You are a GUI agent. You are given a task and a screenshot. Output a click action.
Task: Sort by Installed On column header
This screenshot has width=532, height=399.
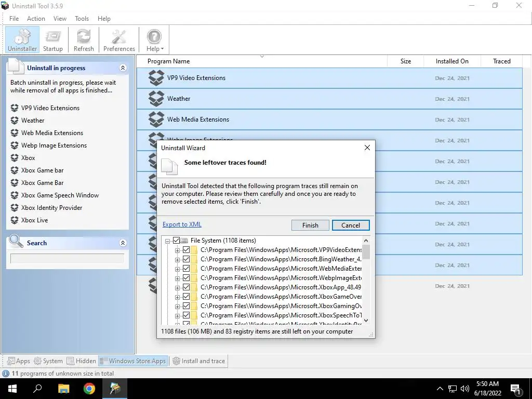[452, 61]
